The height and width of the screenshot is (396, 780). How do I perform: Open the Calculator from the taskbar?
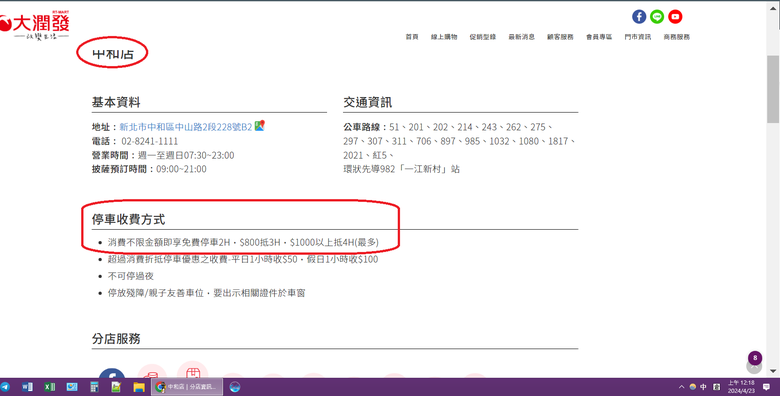click(x=94, y=387)
